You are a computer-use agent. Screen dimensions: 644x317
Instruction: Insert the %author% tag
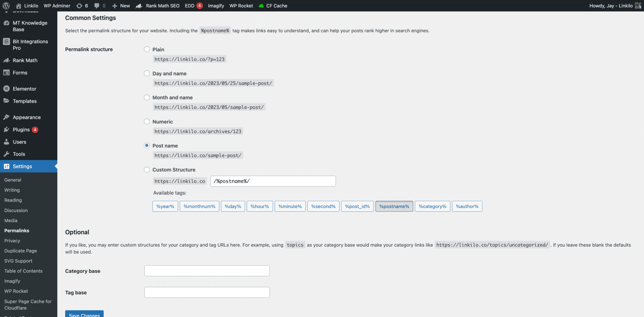tap(467, 206)
